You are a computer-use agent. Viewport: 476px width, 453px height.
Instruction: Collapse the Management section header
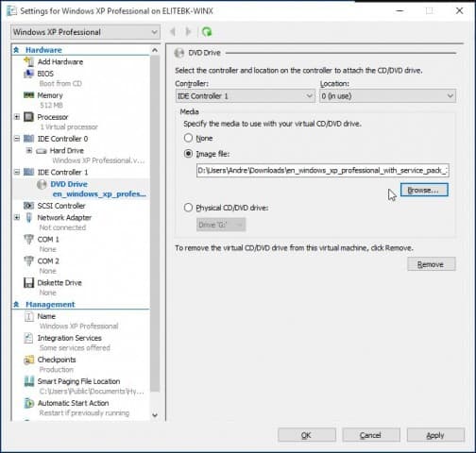point(16,304)
